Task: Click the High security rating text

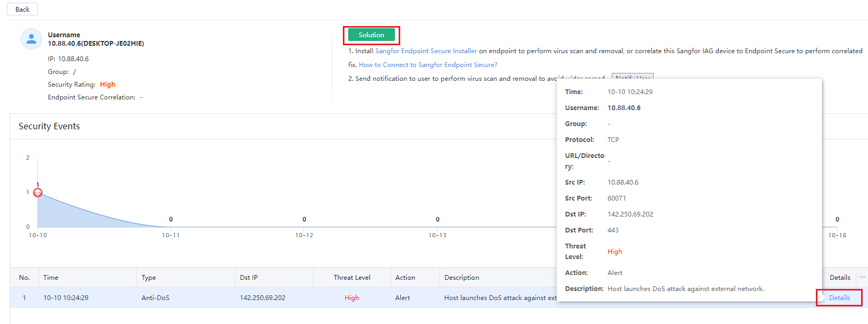Action: (x=107, y=85)
